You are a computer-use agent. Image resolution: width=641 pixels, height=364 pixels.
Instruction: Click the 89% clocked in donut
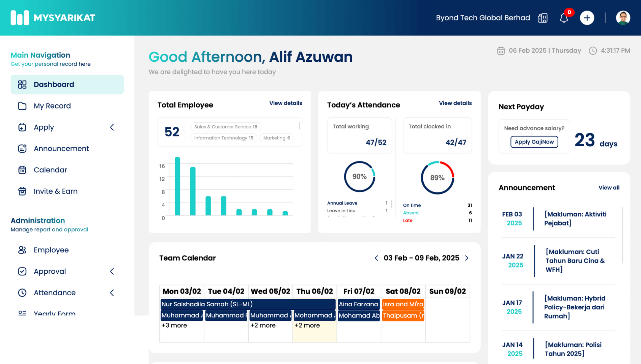click(x=437, y=178)
